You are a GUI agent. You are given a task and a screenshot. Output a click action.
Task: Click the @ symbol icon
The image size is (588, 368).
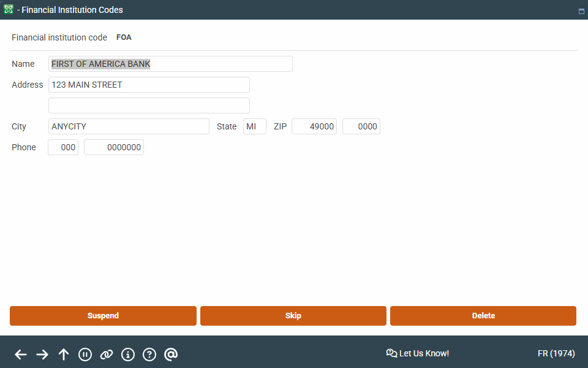coord(171,355)
